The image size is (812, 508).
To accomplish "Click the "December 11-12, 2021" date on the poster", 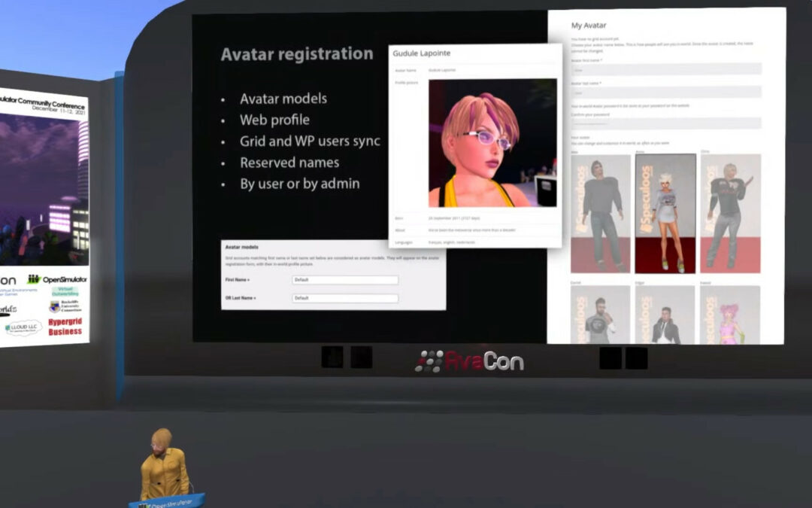I will pos(59,111).
